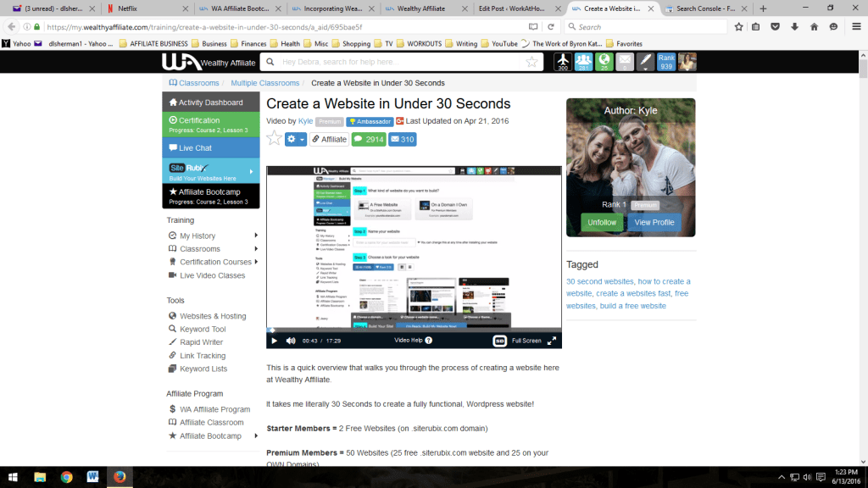The height and width of the screenshot is (488, 868).
Task: Open AFFILIATE BUSINESS bookmarks folder
Action: (x=153, y=44)
